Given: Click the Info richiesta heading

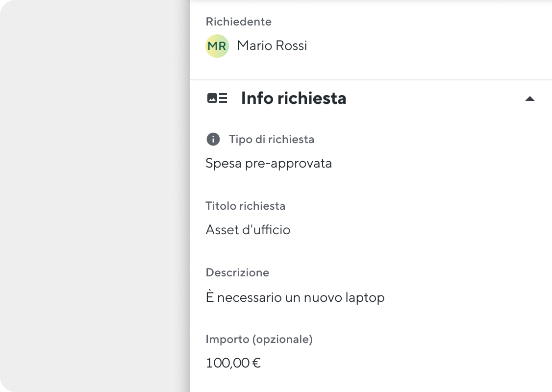Looking at the screenshot, I should (x=294, y=98).
